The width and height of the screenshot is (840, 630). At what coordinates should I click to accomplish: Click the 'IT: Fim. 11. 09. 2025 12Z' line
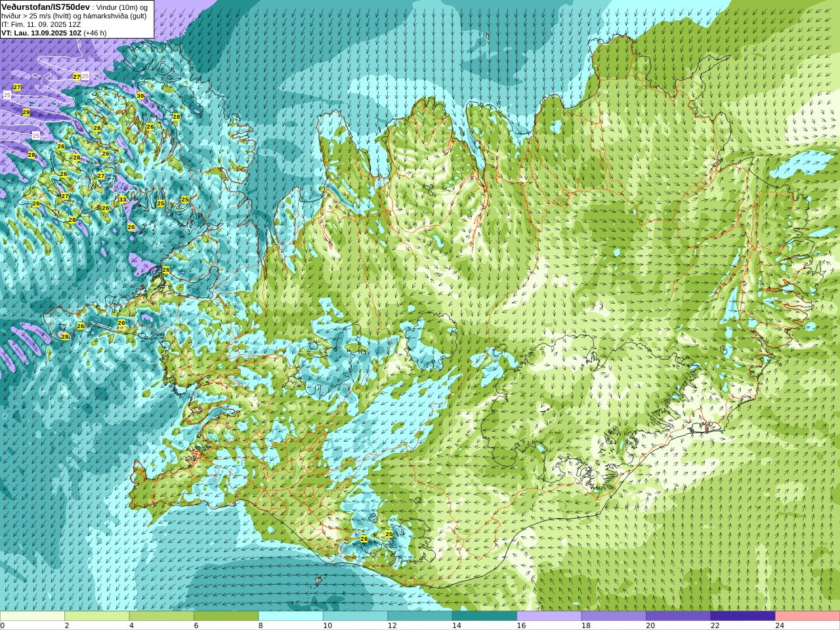coord(41,24)
